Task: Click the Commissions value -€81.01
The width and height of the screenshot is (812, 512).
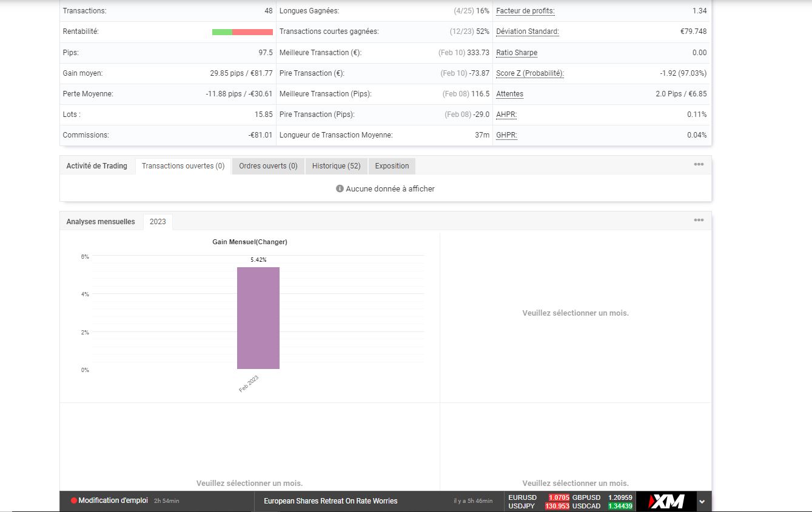Action: point(261,135)
